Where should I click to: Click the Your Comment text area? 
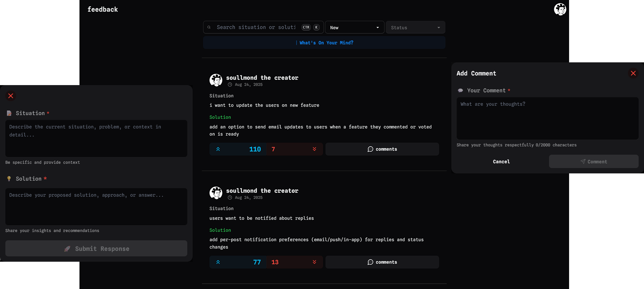pyautogui.click(x=547, y=118)
